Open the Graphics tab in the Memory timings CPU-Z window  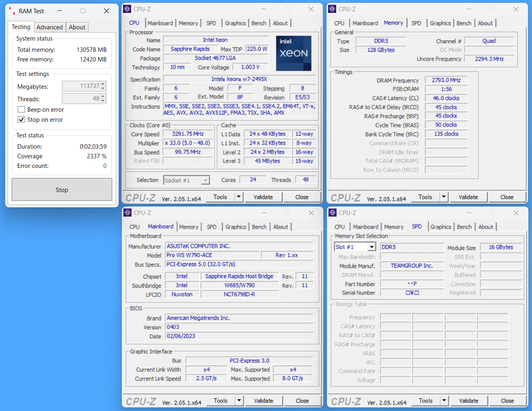click(440, 23)
